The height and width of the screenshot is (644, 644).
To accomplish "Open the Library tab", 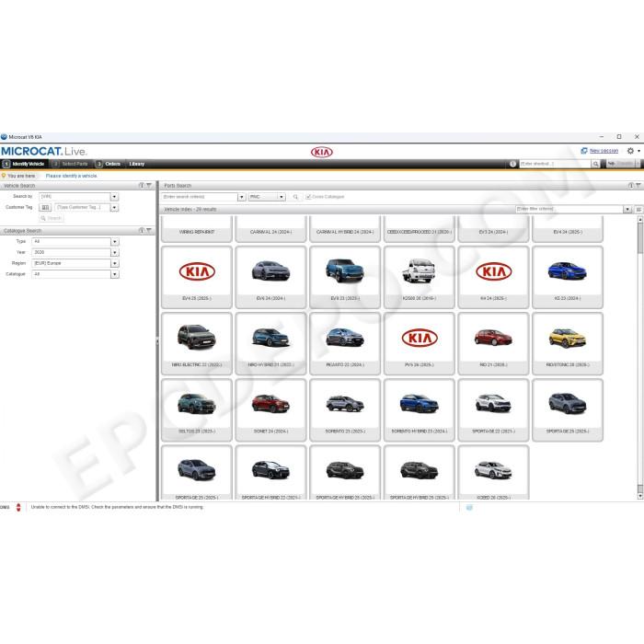I will click(137, 164).
